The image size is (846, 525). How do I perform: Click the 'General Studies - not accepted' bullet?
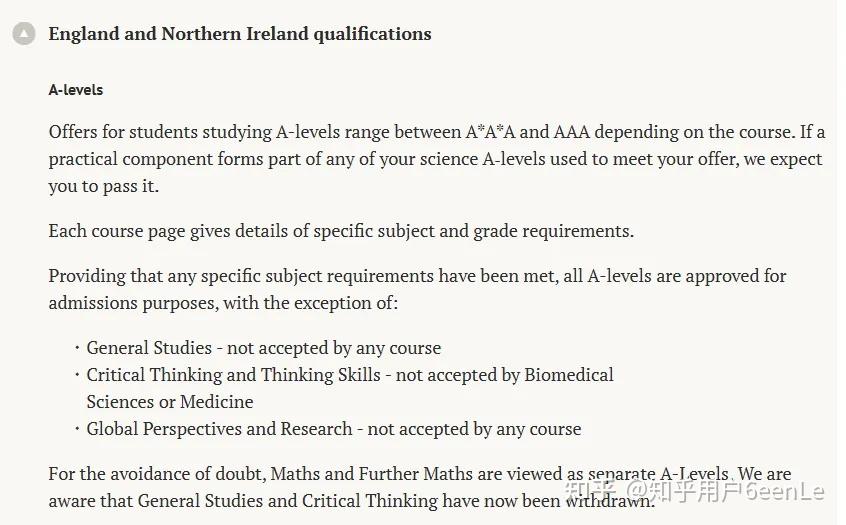[263, 348]
